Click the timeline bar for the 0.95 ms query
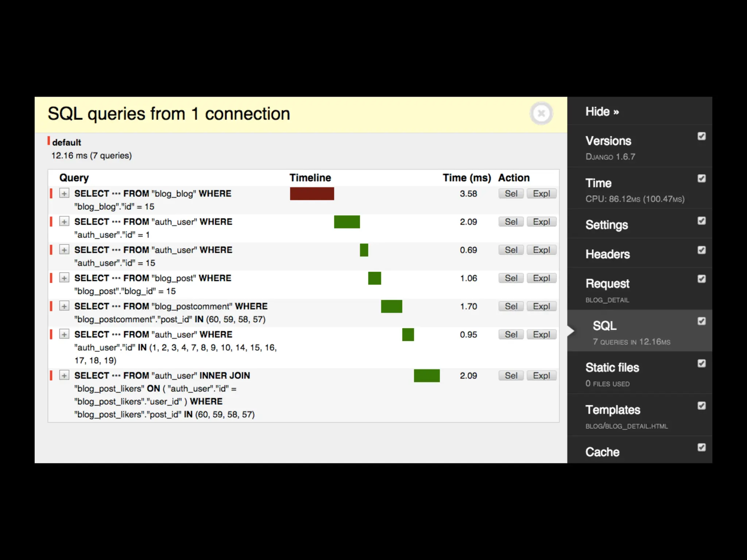 pyautogui.click(x=408, y=335)
